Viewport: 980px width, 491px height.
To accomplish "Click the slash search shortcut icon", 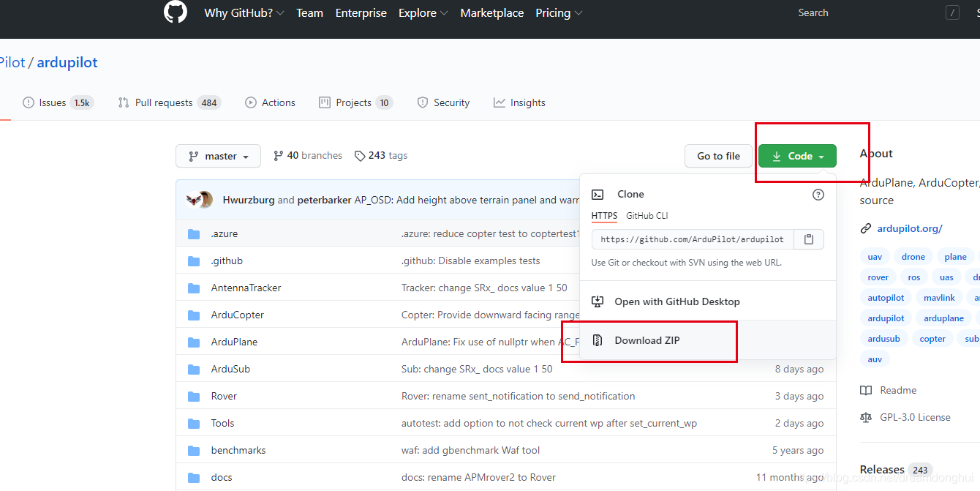I will [952, 12].
